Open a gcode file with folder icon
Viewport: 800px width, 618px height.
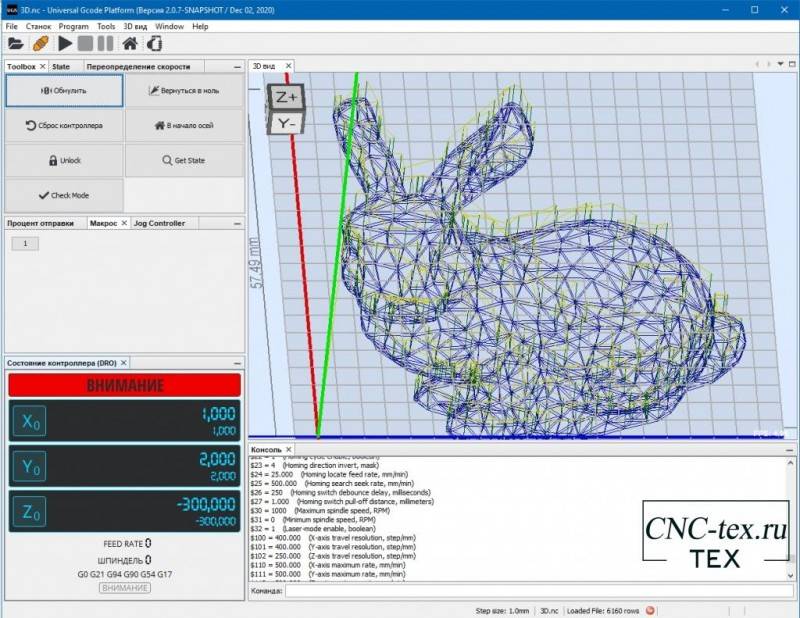[x=15, y=44]
